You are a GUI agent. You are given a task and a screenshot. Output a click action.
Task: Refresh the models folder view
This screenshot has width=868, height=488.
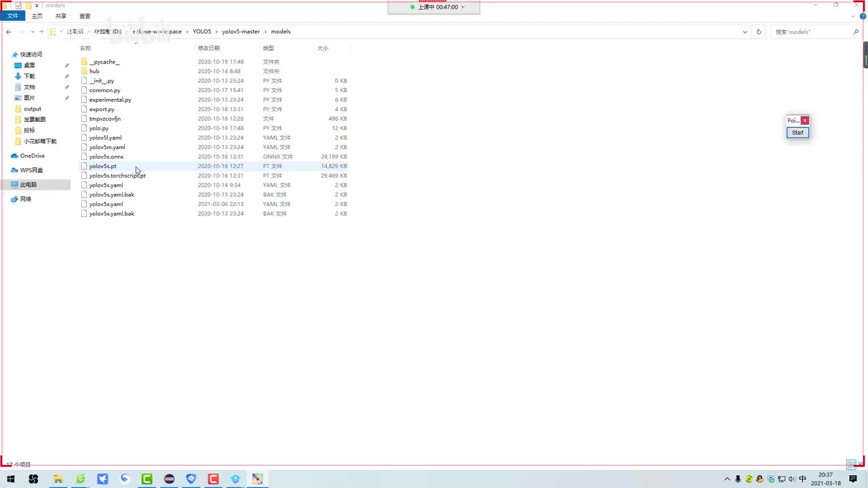click(x=759, y=32)
